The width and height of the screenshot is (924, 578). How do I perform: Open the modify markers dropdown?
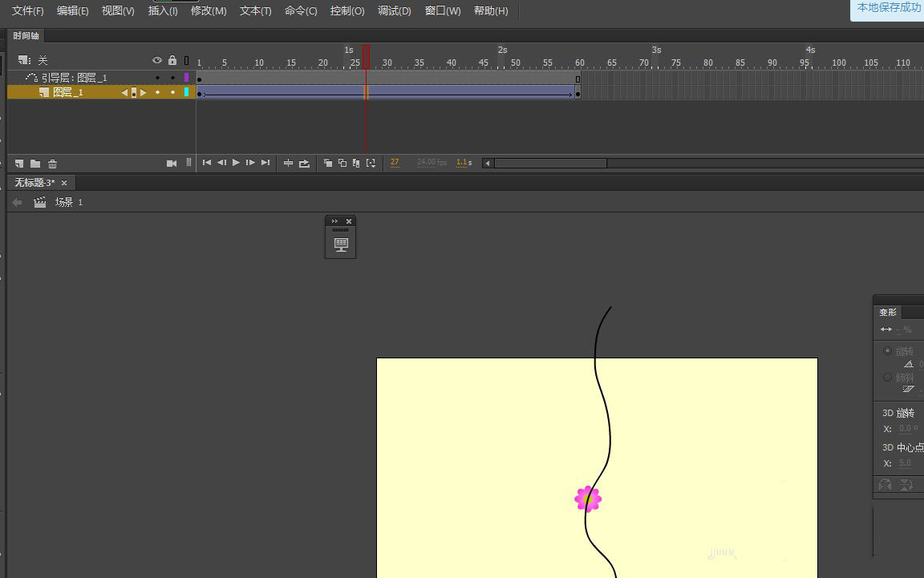[x=371, y=164]
